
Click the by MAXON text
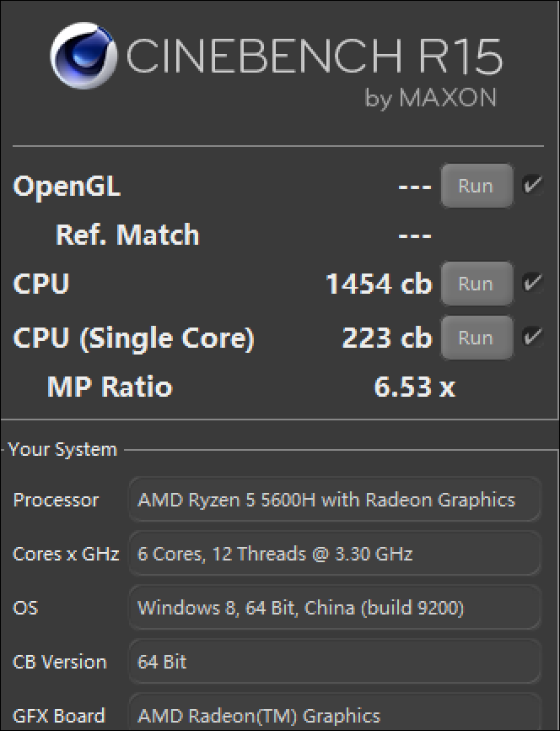pos(430,98)
